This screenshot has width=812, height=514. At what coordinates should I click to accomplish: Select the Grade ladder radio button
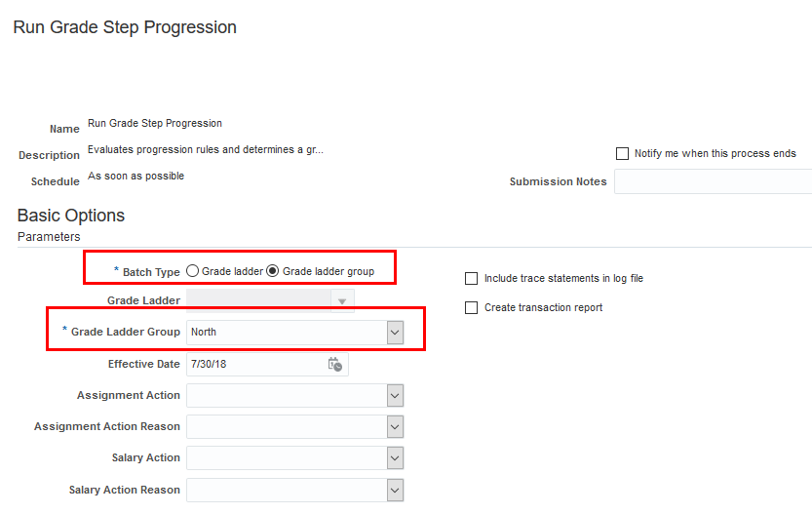pyautogui.click(x=193, y=271)
